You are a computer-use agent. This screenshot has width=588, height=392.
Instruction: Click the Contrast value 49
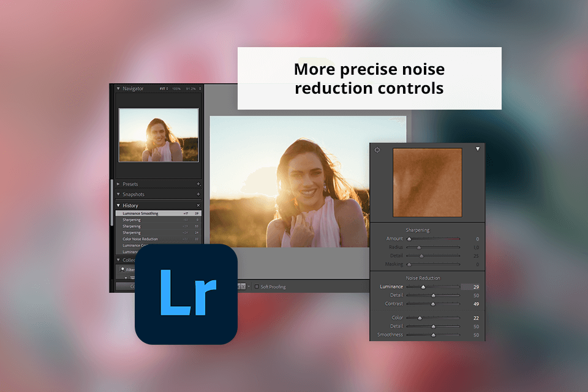click(x=476, y=304)
